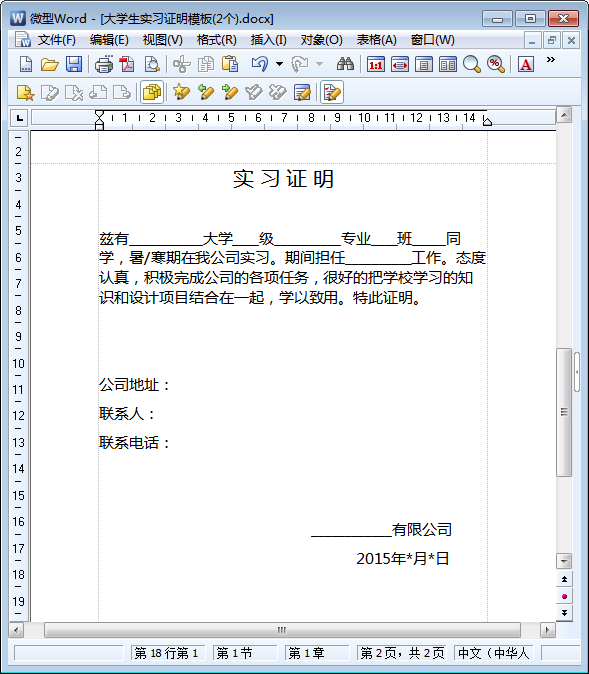Viewport: 589px width, 674px height.
Task: Toggle track changes document pencil button
Action: [332, 92]
